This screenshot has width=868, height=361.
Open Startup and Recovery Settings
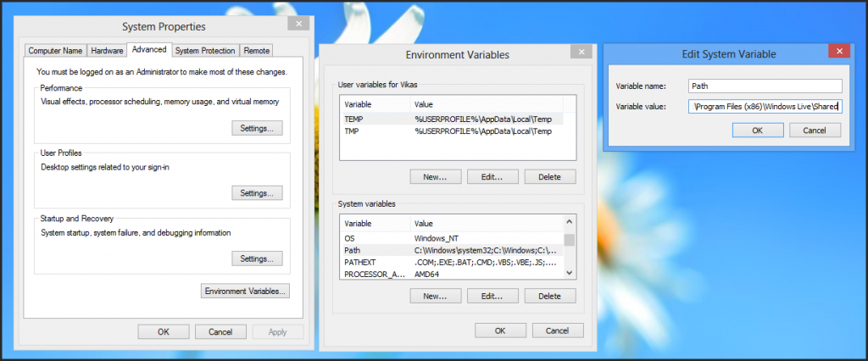(257, 258)
